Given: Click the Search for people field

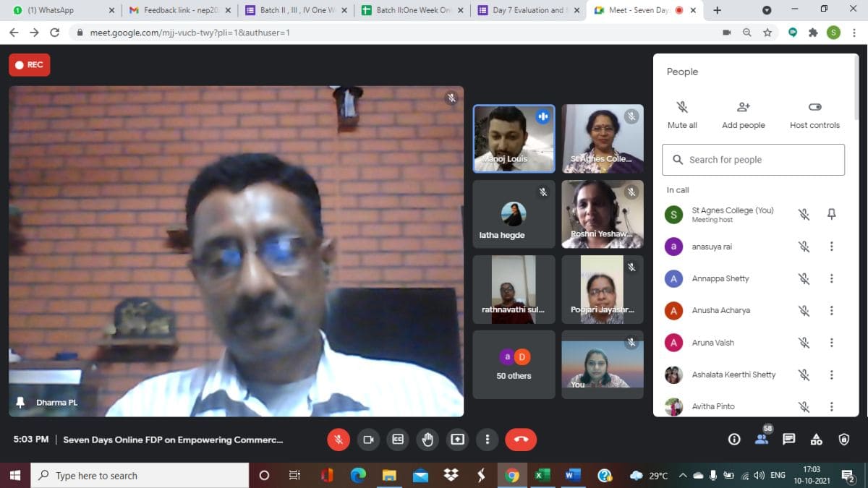Looking at the screenshot, I should tap(753, 160).
